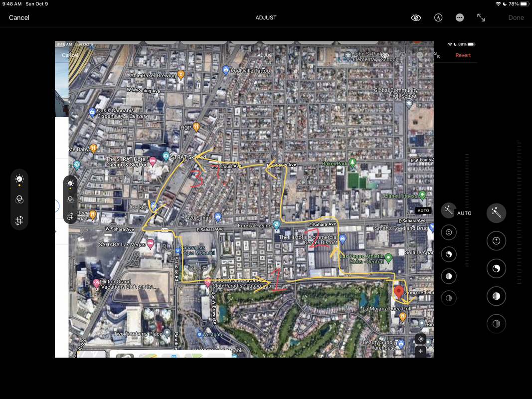Image resolution: width=532 pixels, height=399 pixels.
Task: Click the map's plus zoom button
Action: point(421,351)
